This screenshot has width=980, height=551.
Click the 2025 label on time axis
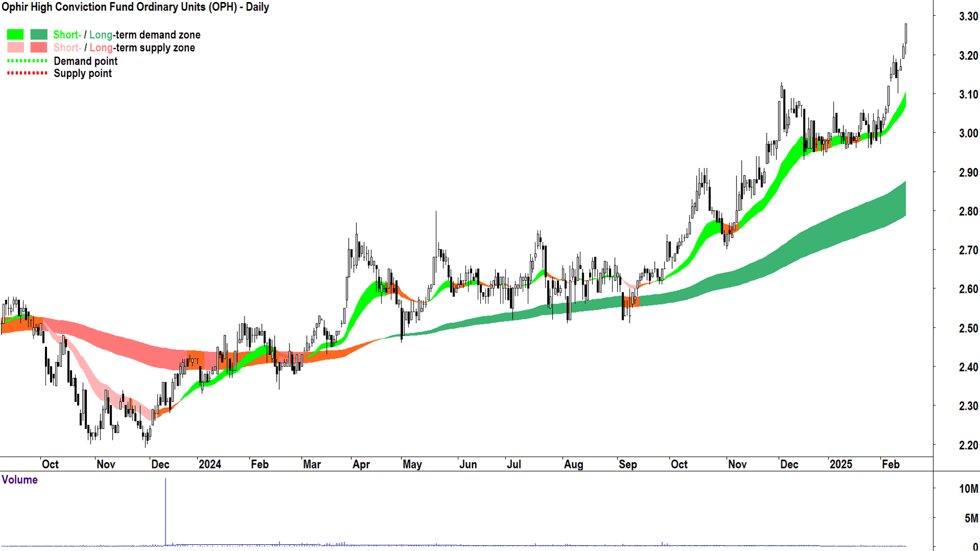[841, 464]
